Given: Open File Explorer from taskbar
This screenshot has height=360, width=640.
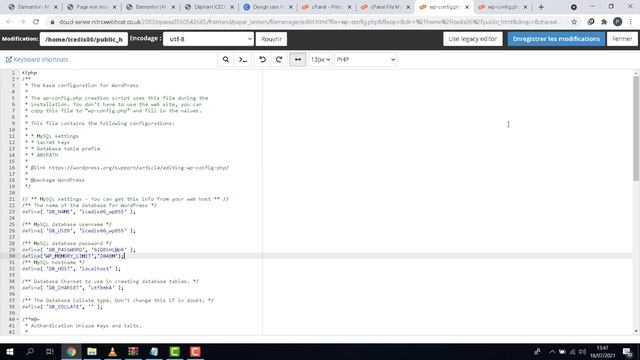Looking at the screenshot, I should point(92,351).
